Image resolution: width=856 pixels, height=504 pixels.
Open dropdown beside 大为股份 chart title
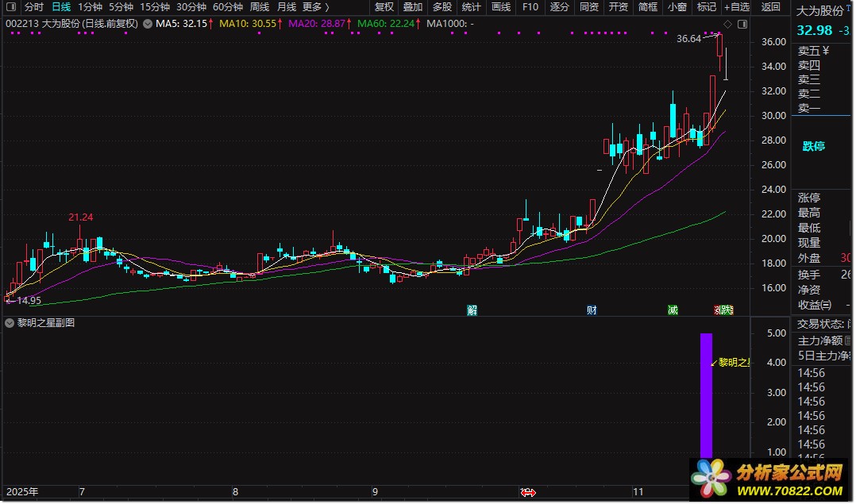[148, 24]
